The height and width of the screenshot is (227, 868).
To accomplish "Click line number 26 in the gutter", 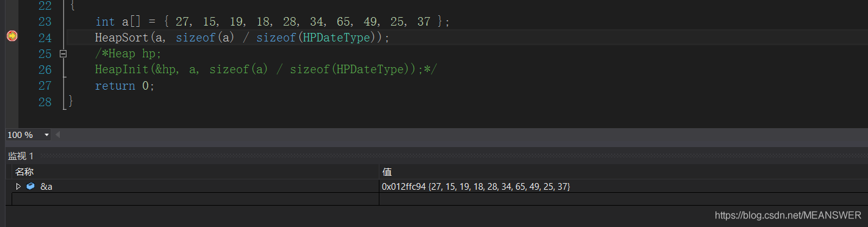I will 45,70.
